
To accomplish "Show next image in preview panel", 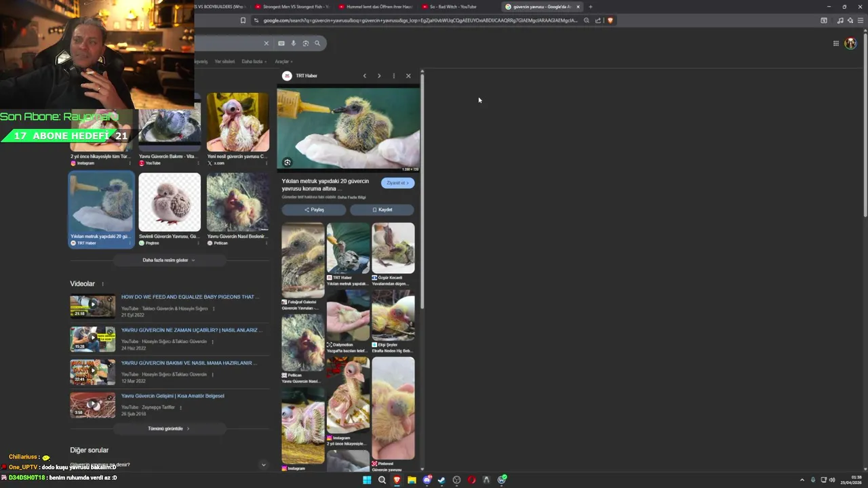I will coord(379,76).
